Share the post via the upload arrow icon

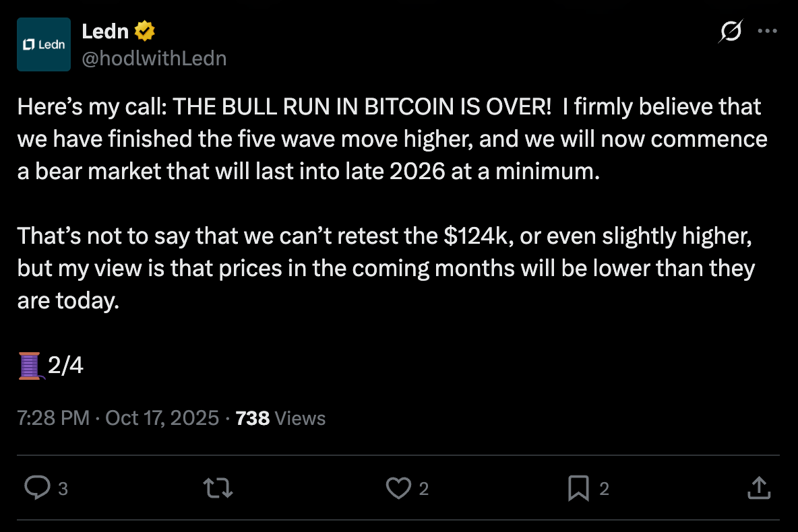point(759,488)
